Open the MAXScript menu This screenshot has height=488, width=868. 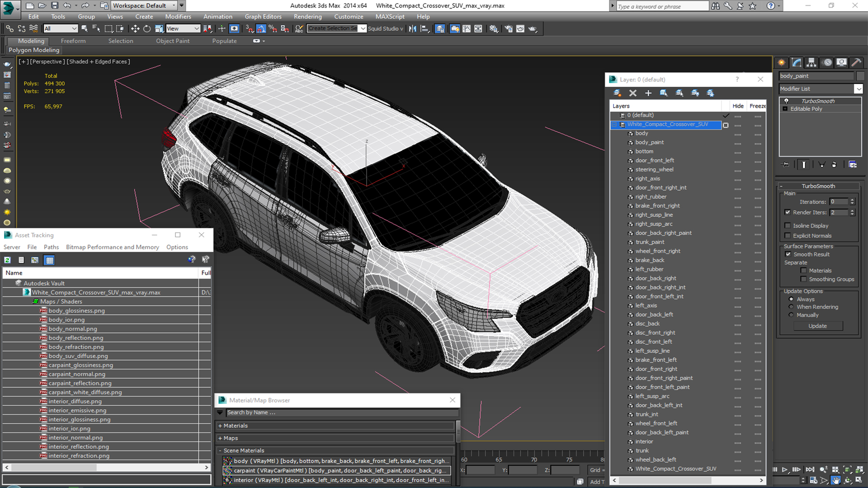point(390,17)
